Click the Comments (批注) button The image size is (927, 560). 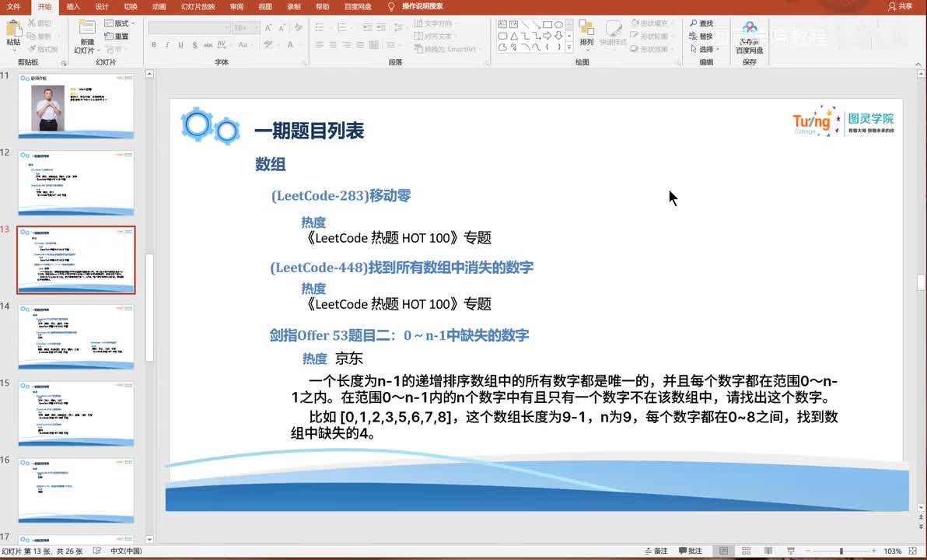click(x=690, y=551)
